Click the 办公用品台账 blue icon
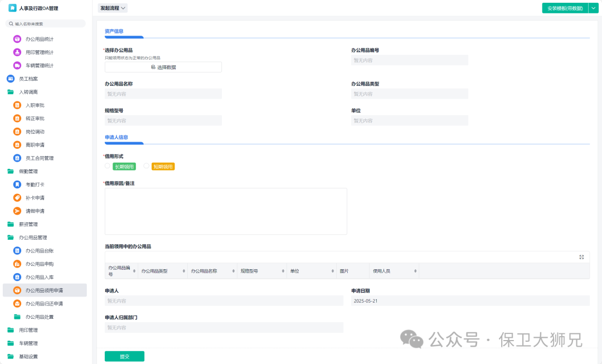 pos(17,251)
